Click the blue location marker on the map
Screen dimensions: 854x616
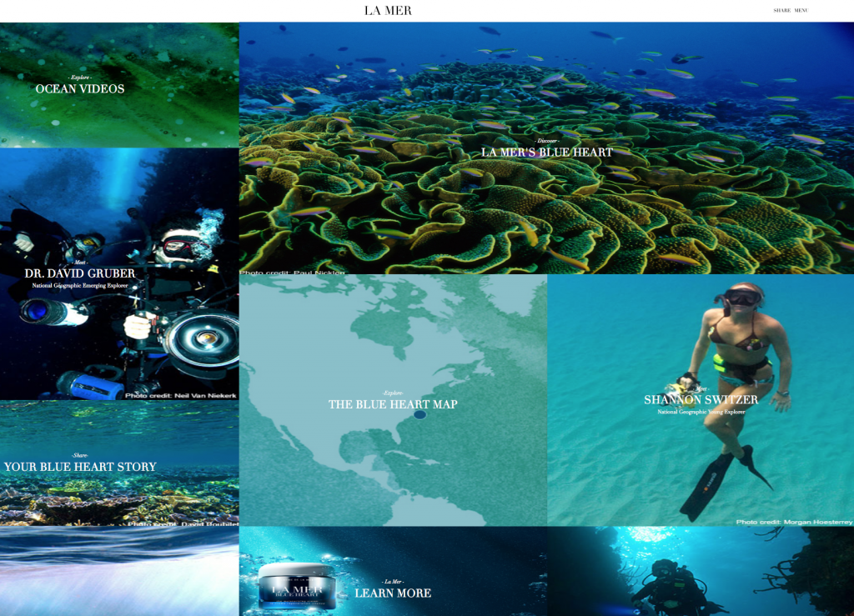419,414
